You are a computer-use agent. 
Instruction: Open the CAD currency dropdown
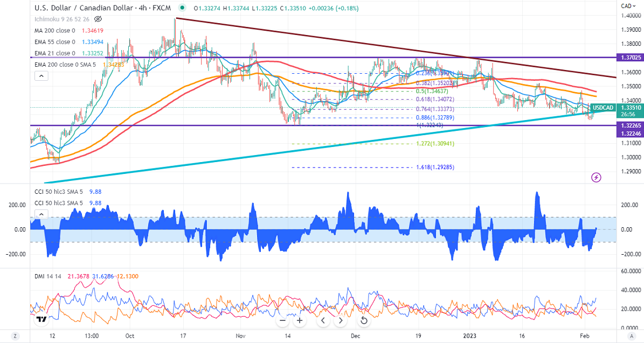pos(629,6)
